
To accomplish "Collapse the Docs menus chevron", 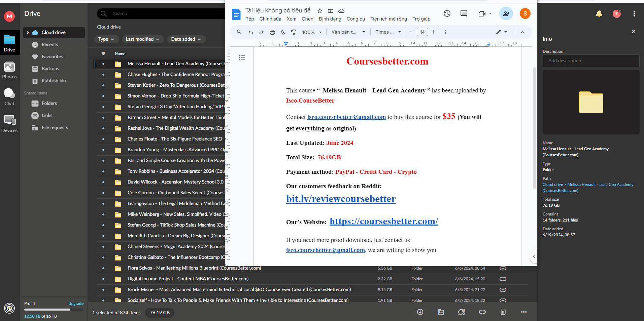I will click(x=522, y=32).
